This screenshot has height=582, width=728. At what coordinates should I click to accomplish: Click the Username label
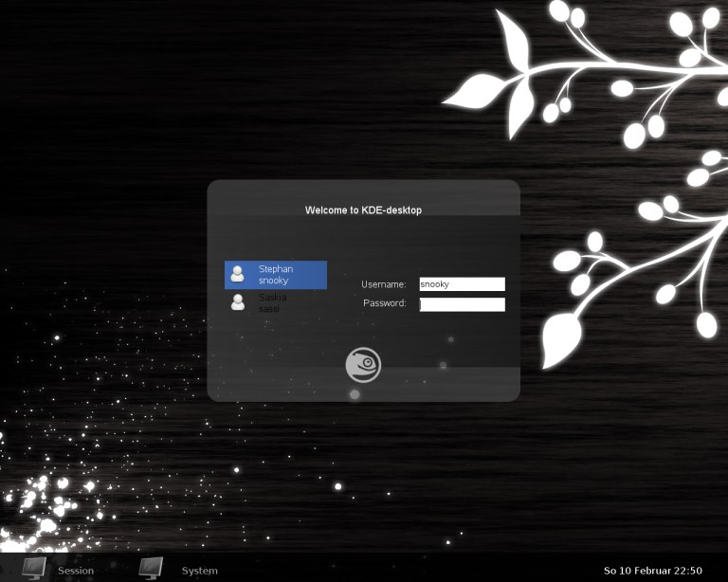[384, 284]
